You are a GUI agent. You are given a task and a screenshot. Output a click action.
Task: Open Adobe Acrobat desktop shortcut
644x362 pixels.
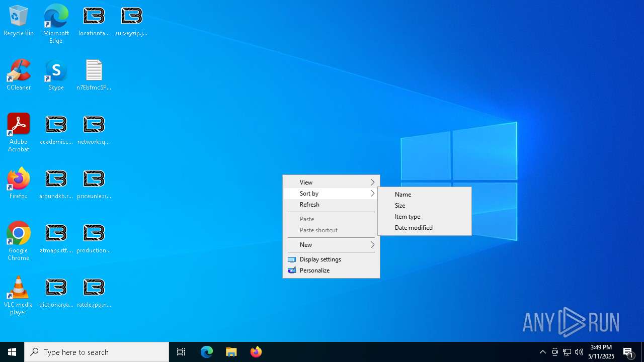click(19, 133)
